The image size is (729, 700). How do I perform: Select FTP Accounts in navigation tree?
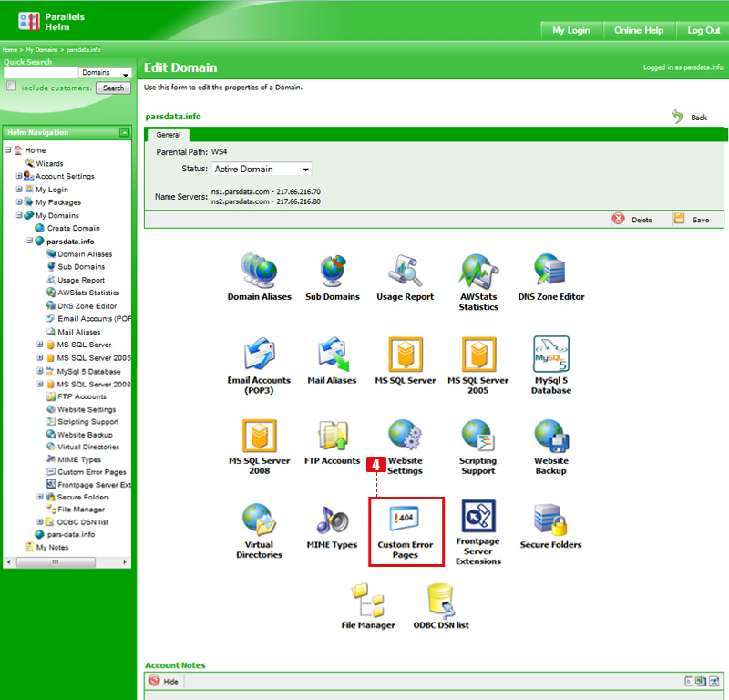(x=82, y=396)
